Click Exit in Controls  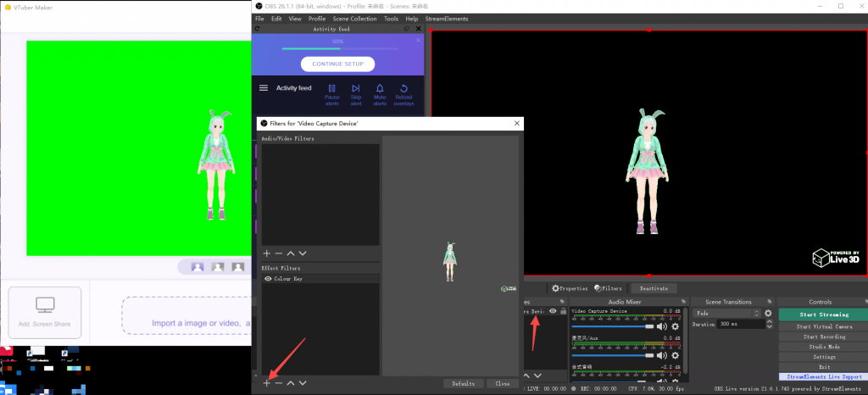click(823, 367)
